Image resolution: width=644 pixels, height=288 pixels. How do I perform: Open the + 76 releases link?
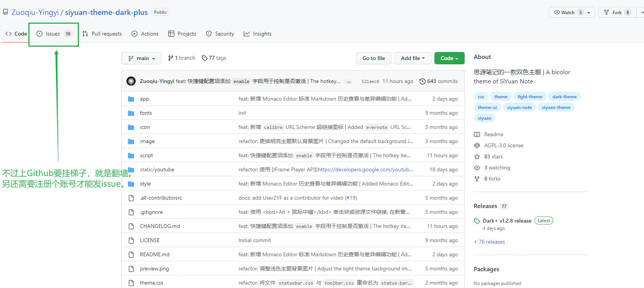pos(489,242)
